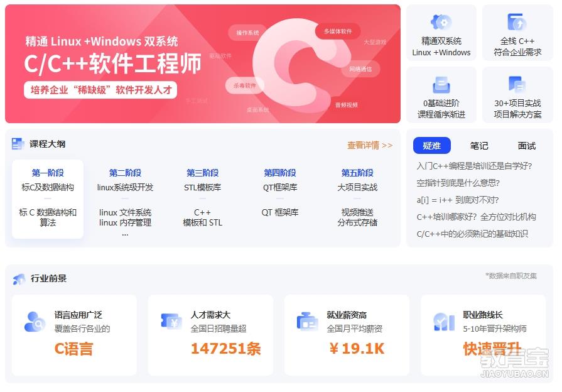This screenshot has height=392, width=562.
Task: Click the gear icon above 精通双系统
Action: [441, 22]
